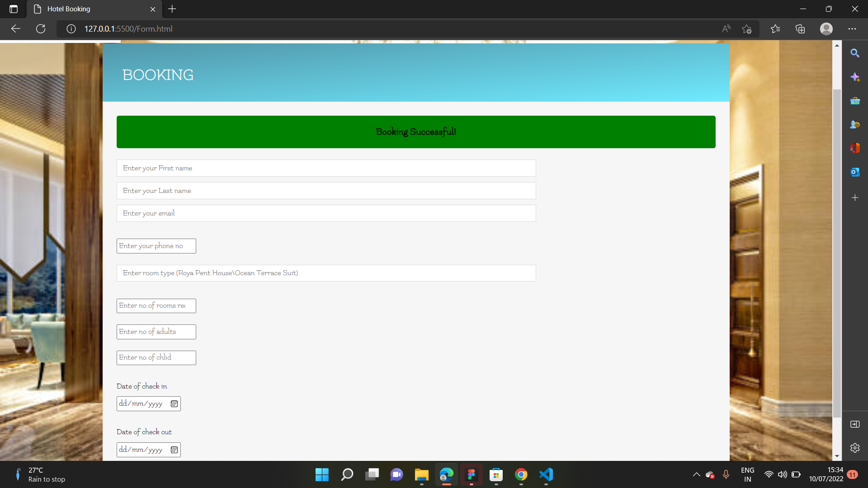
Task: Open the favorites list
Action: click(776, 28)
